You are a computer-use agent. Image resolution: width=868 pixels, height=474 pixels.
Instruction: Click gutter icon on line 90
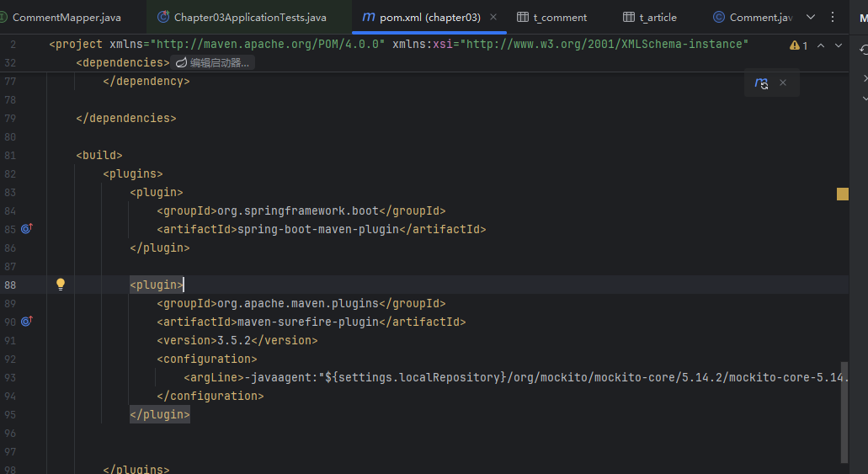(27, 321)
